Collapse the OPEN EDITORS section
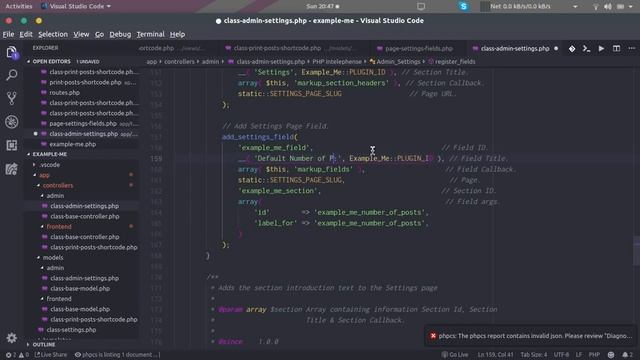Image resolution: width=640 pixels, height=360 pixels. (x=29, y=62)
